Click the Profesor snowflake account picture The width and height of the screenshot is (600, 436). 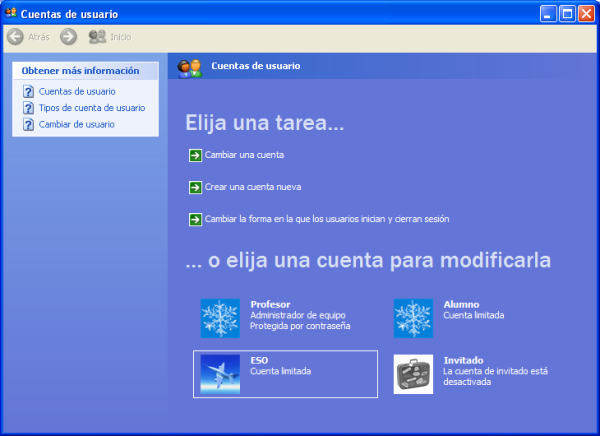pos(220,318)
